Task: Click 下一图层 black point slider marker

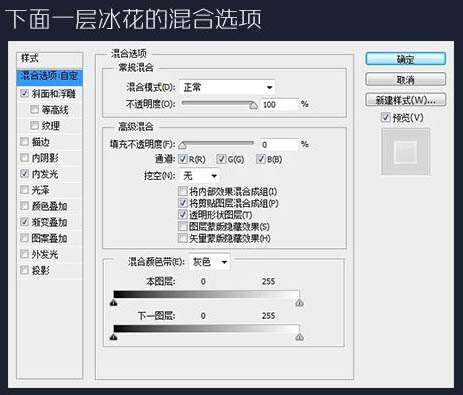Action: coord(114,337)
